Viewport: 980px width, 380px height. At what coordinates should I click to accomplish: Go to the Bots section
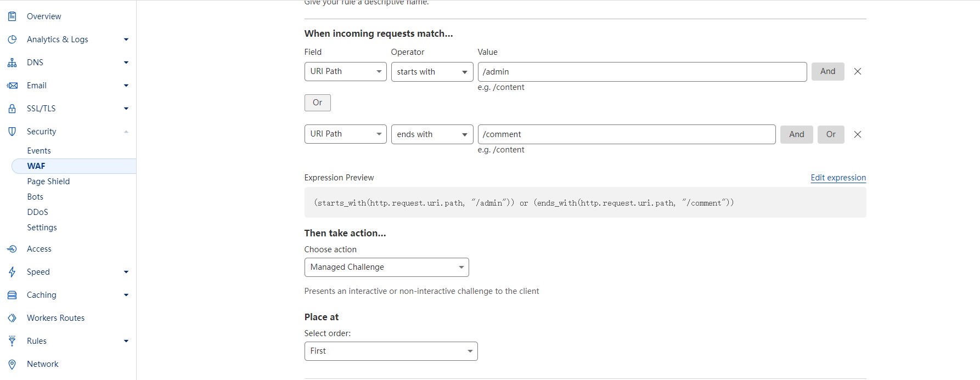pos(35,197)
